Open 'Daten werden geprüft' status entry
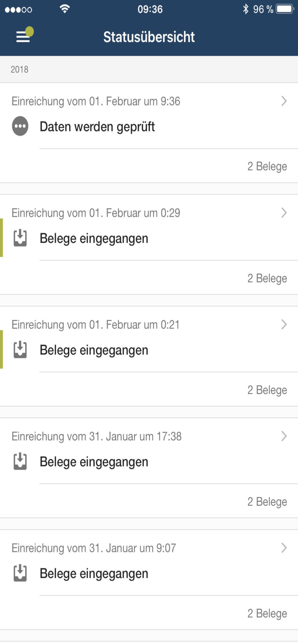The width and height of the screenshot is (298, 644). [97, 126]
